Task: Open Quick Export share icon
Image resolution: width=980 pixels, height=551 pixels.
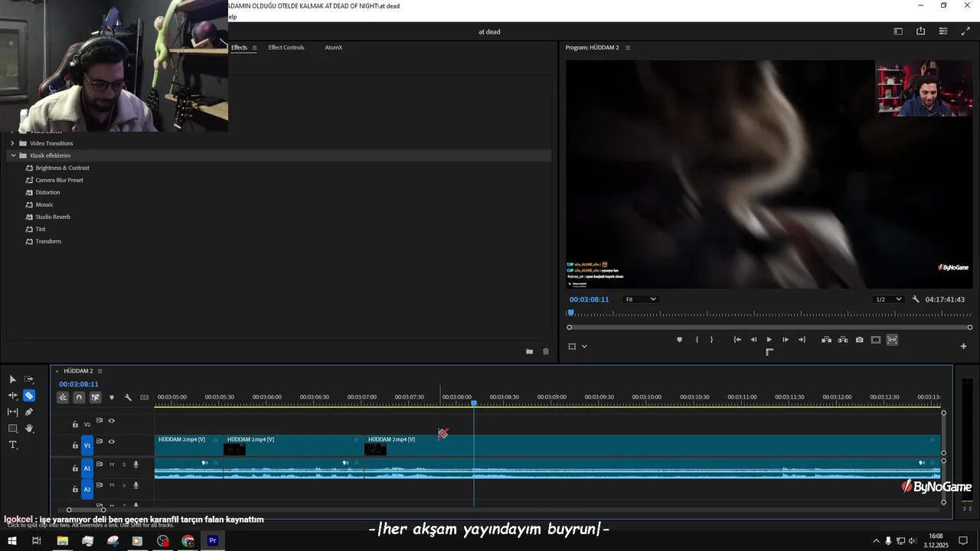Action: coord(920,31)
